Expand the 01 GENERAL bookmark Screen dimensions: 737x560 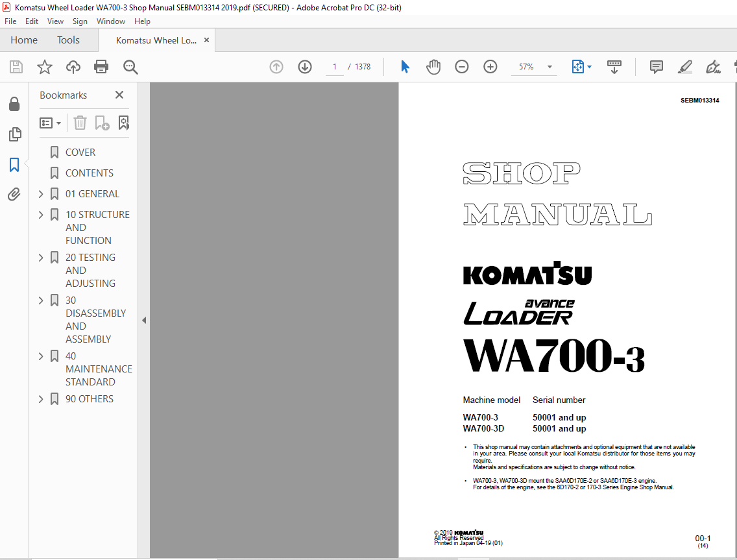pyautogui.click(x=41, y=194)
